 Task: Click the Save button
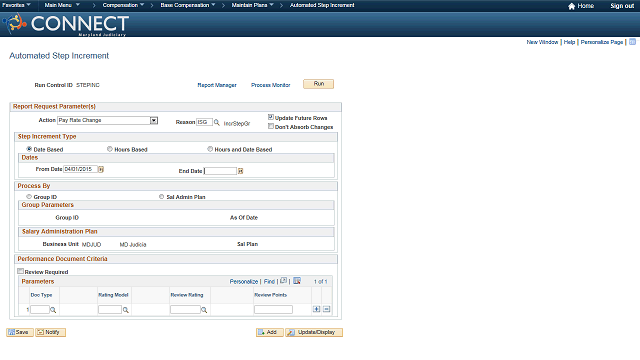[x=20, y=332]
